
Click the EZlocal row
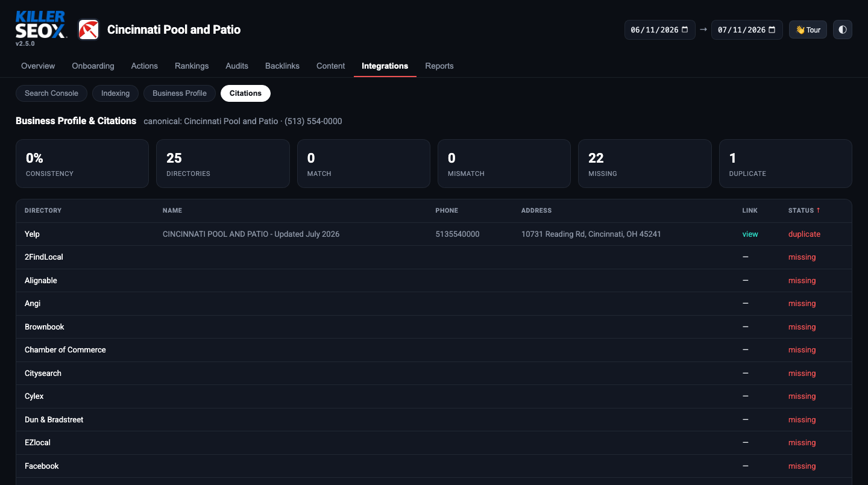(x=434, y=443)
